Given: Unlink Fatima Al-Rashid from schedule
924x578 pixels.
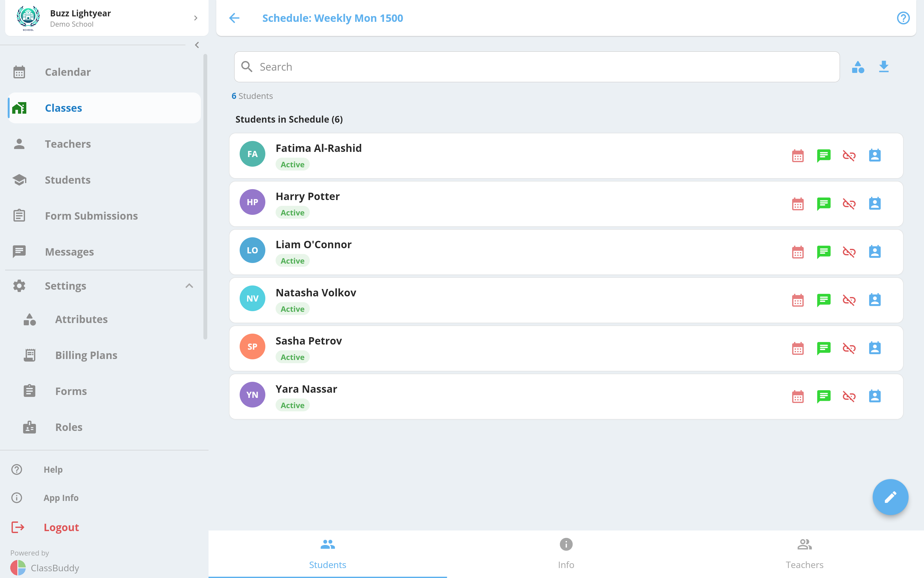Looking at the screenshot, I should 849,156.
